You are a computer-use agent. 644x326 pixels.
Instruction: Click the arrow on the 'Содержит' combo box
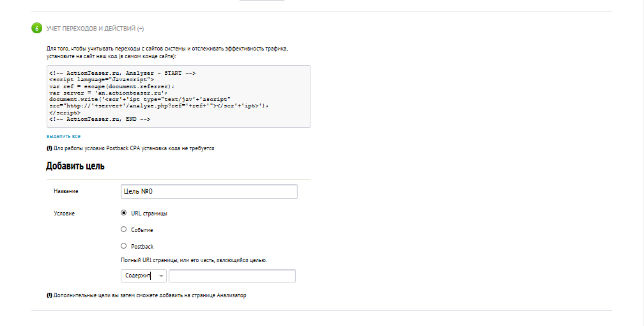[x=160, y=276]
